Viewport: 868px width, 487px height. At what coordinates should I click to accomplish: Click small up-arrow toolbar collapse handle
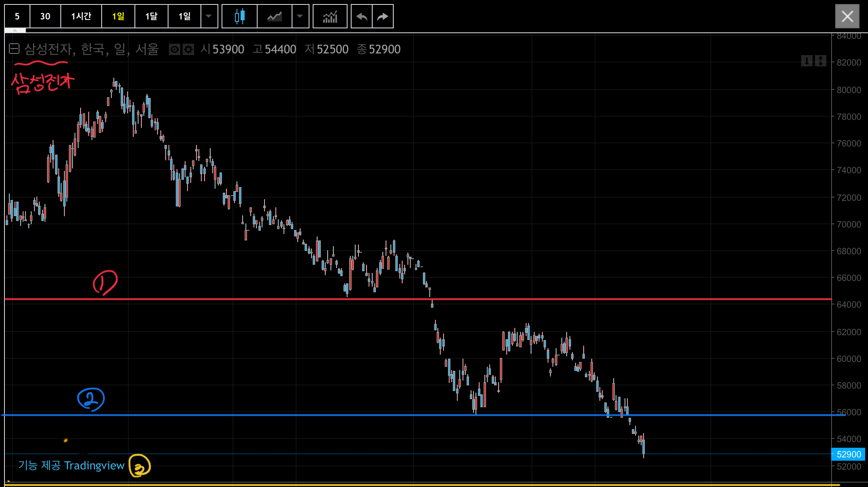coord(15,30)
